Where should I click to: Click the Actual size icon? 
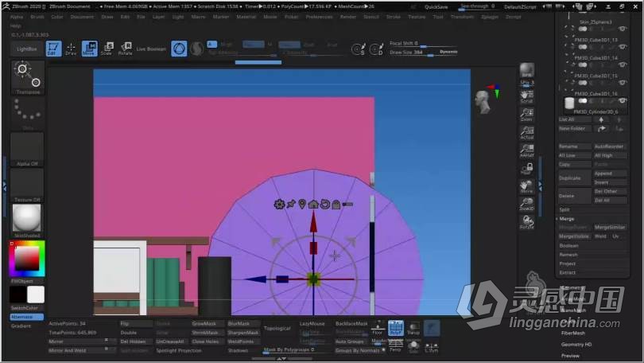pyautogui.click(x=526, y=133)
